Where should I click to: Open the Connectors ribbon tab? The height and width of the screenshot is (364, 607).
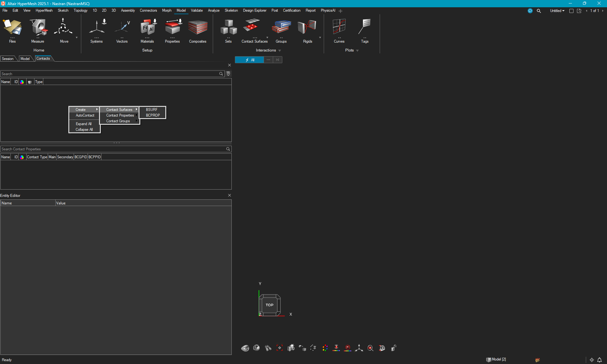pos(148,10)
